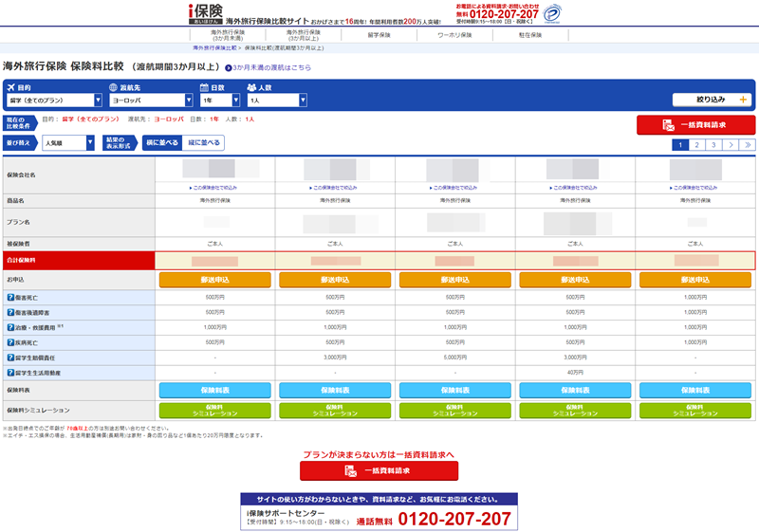Open the 駐在保険 nav tab
This screenshot has height=532, width=759.
pos(530,35)
